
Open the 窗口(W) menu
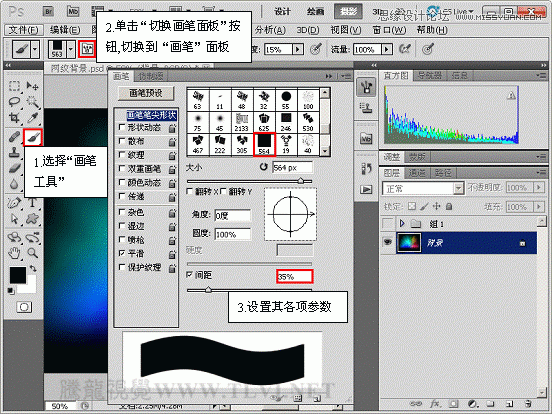coord(389,30)
